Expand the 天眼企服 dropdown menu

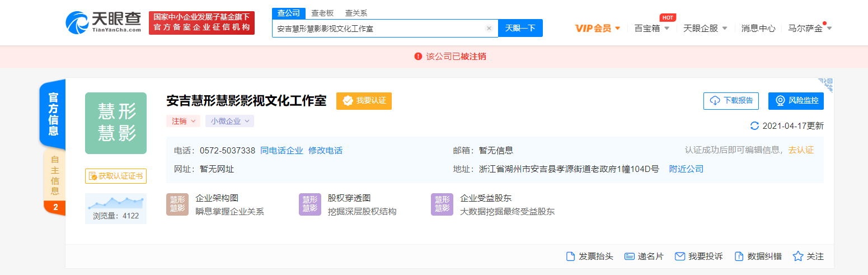[705, 28]
